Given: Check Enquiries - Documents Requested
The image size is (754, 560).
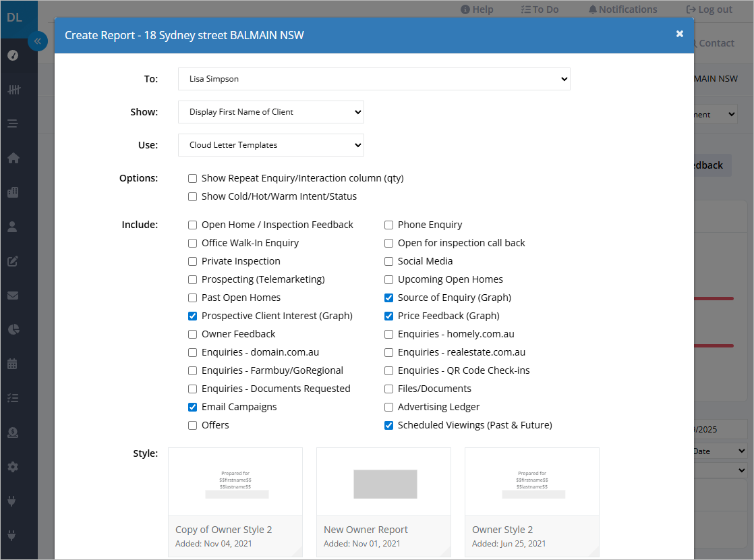Looking at the screenshot, I should [192, 389].
